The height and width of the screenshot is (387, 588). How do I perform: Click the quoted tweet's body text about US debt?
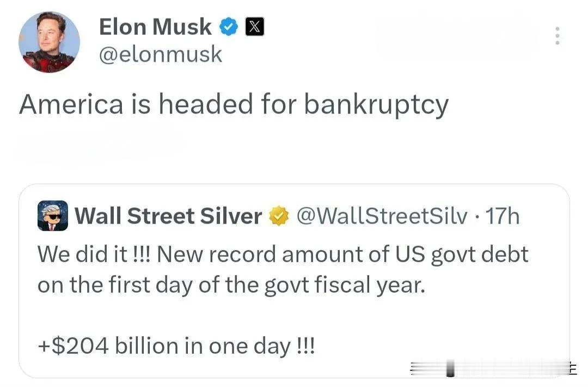point(282,269)
